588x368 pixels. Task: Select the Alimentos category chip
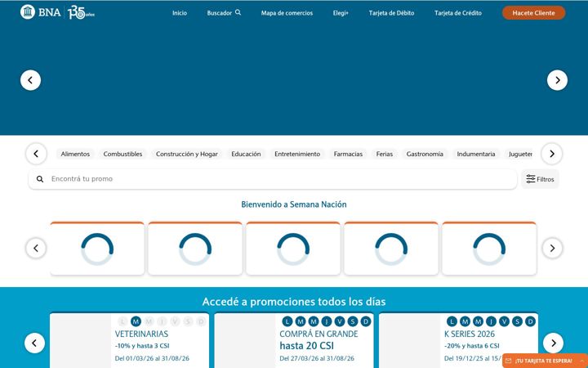click(75, 154)
